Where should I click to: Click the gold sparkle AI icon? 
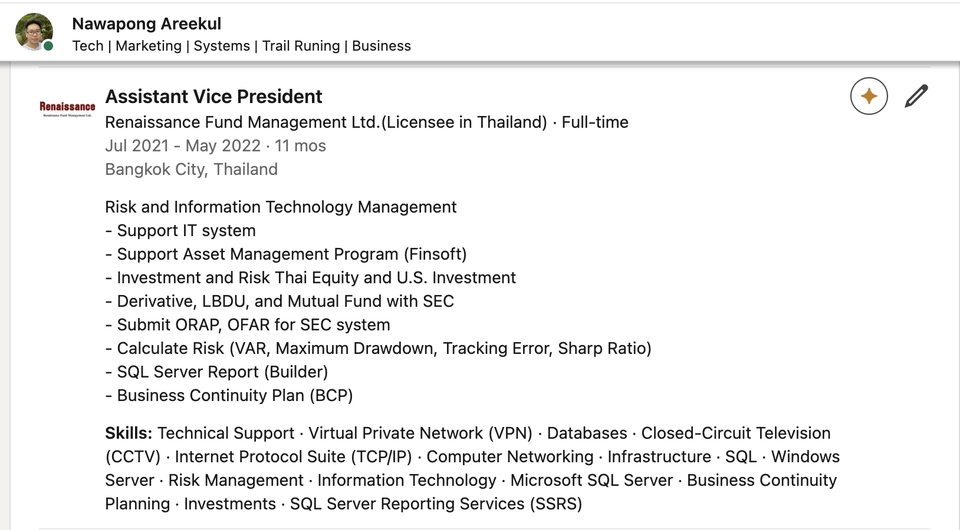tap(869, 97)
